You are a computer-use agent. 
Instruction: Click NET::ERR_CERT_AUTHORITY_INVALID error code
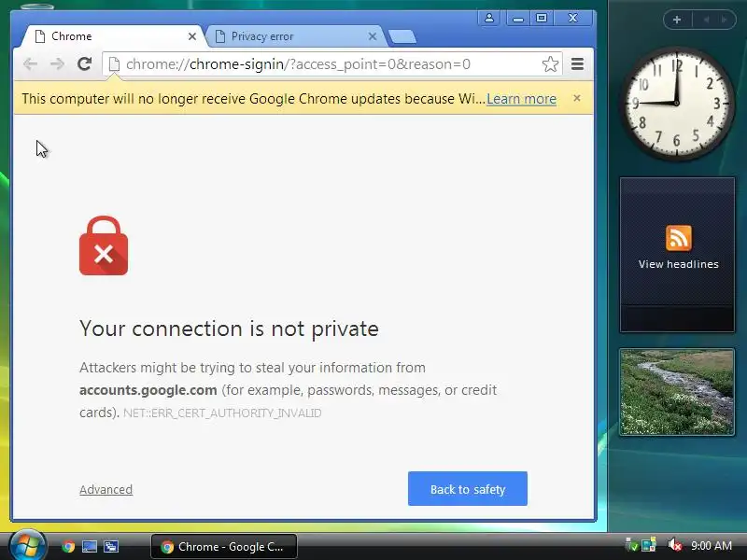click(x=222, y=413)
